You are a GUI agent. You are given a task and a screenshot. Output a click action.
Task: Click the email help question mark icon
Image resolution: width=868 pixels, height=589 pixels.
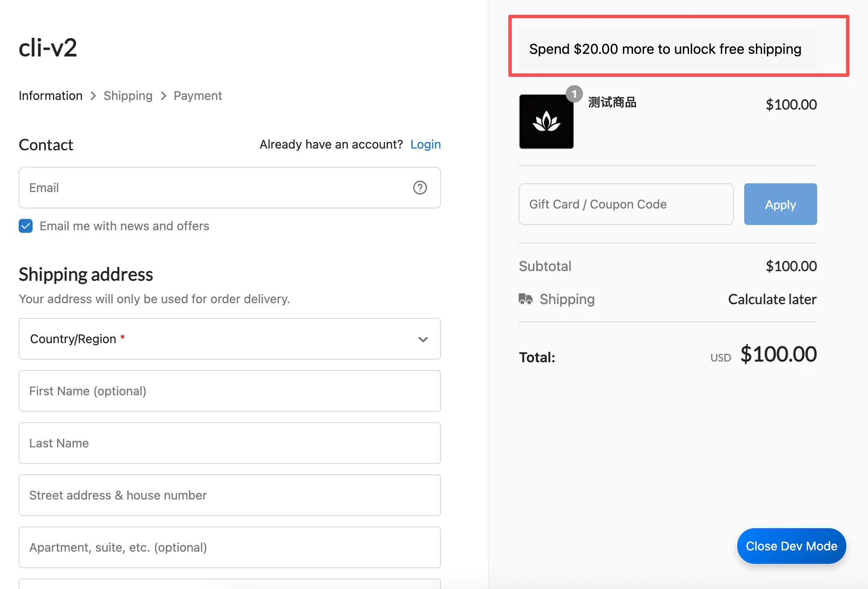click(420, 188)
